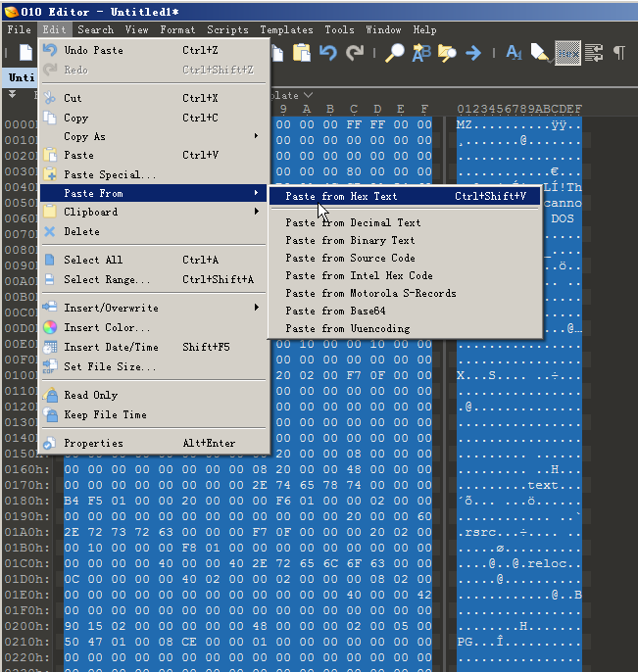The image size is (638, 672).
Task: Open the Search menu
Action: [x=96, y=30]
